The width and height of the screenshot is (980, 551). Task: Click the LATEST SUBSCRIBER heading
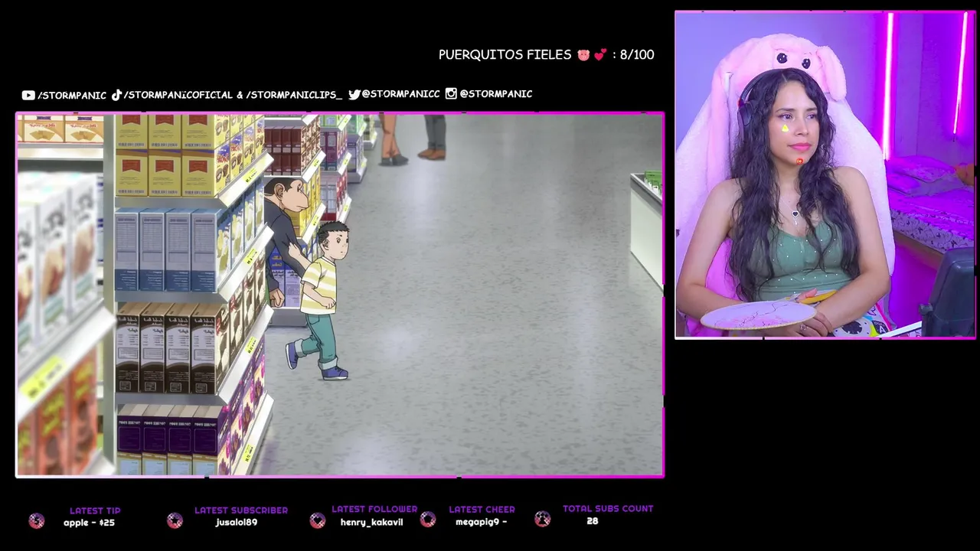241,510
